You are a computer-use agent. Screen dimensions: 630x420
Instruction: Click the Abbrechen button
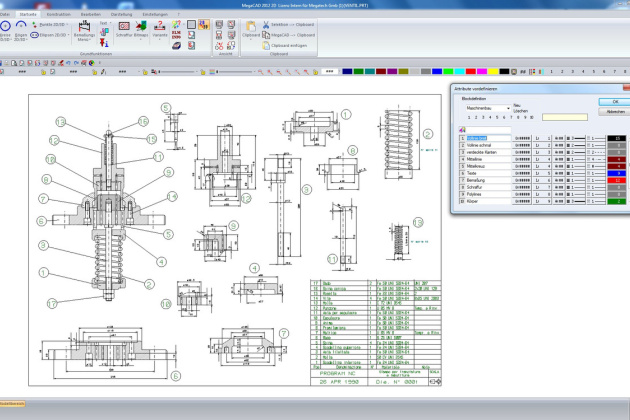(x=614, y=110)
